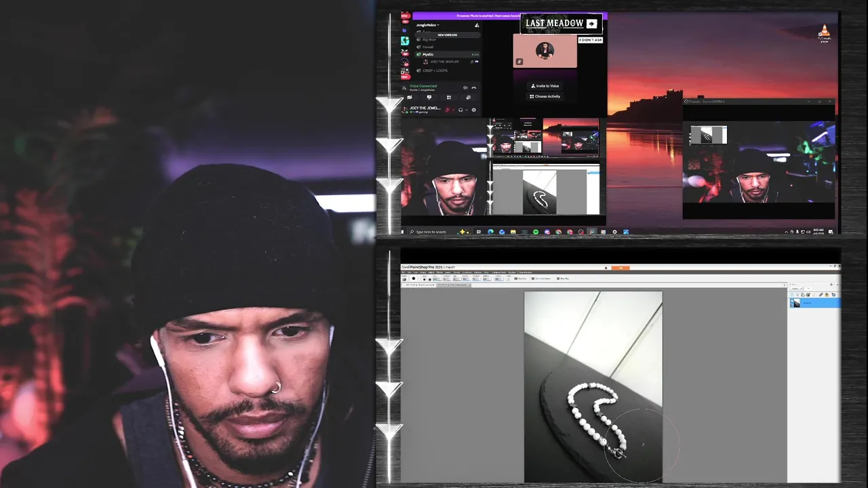
Task: Select the first document tab in PaintShop
Action: (x=418, y=285)
